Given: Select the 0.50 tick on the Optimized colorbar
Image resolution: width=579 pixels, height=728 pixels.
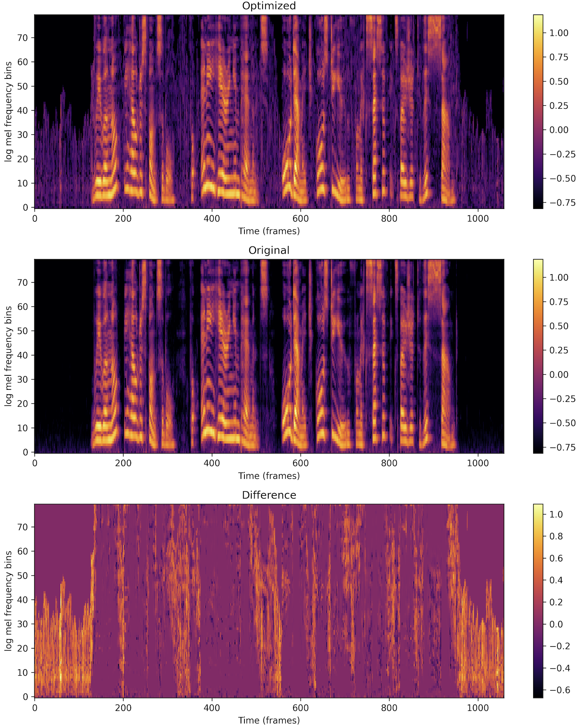Looking at the screenshot, I should click(x=559, y=82).
